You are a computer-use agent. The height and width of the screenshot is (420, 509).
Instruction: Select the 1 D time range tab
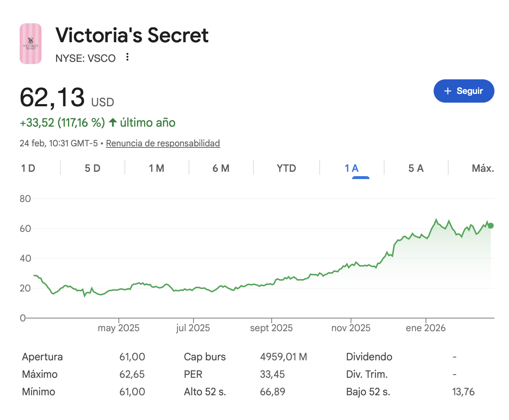(x=28, y=168)
